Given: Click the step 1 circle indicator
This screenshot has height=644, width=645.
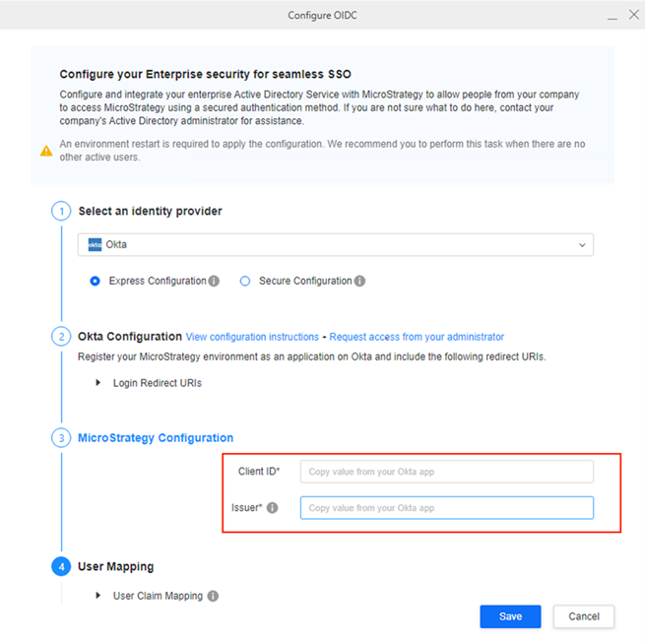Looking at the screenshot, I should [x=61, y=211].
